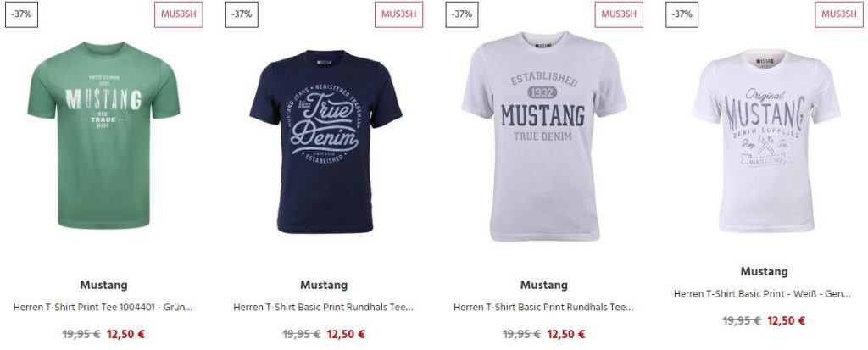This screenshot has height=350, width=868.
Task: Click the MUS3SH badge on the green shirt
Action: (178, 14)
